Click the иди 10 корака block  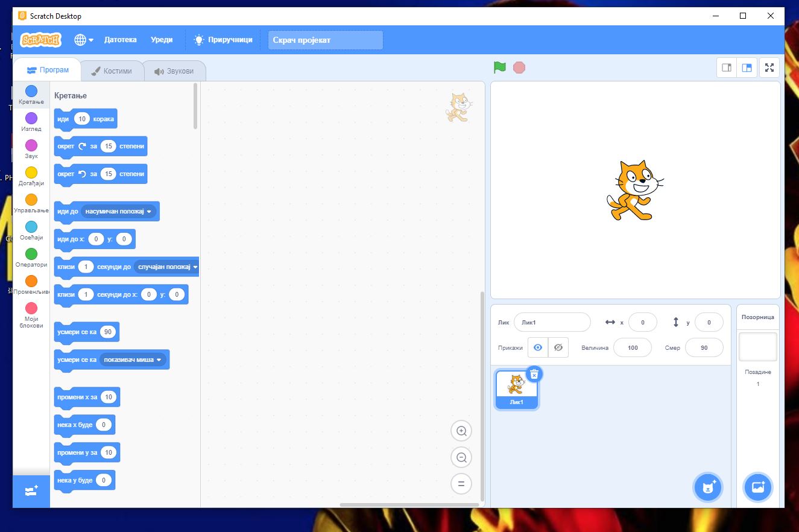click(85, 119)
